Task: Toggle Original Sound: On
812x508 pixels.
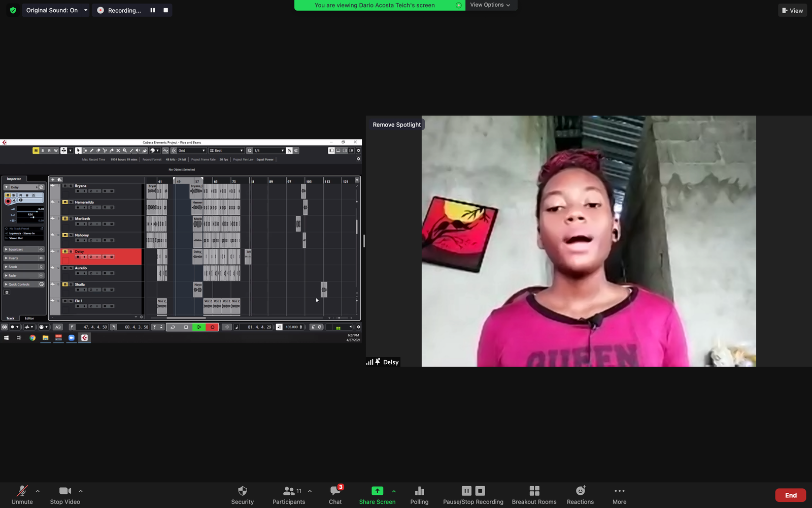Action: pyautogui.click(x=52, y=10)
